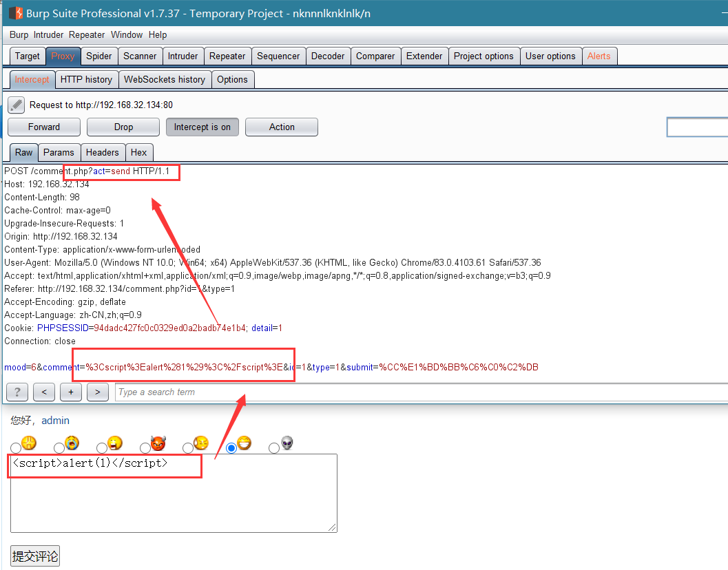Switch to the Repeater tab
Viewport: 728px width, 570px height.
pyautogui.click(x=227, y=56)
